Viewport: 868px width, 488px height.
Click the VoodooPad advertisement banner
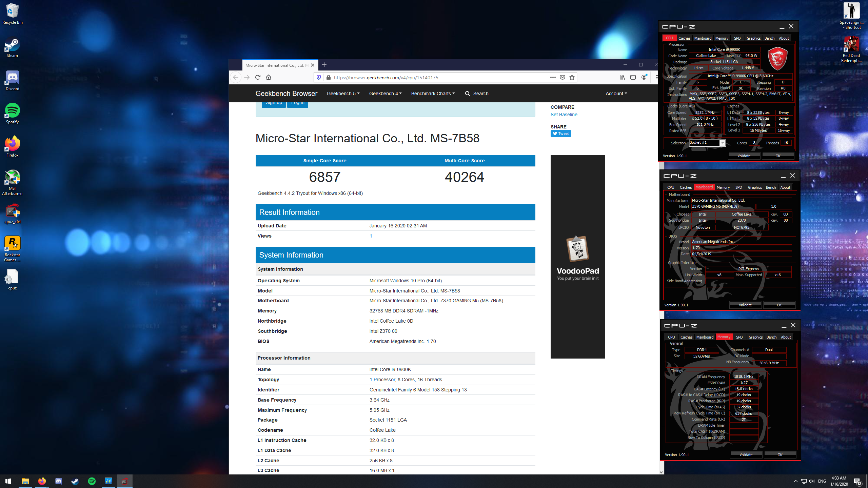click(x=577, y=257)
